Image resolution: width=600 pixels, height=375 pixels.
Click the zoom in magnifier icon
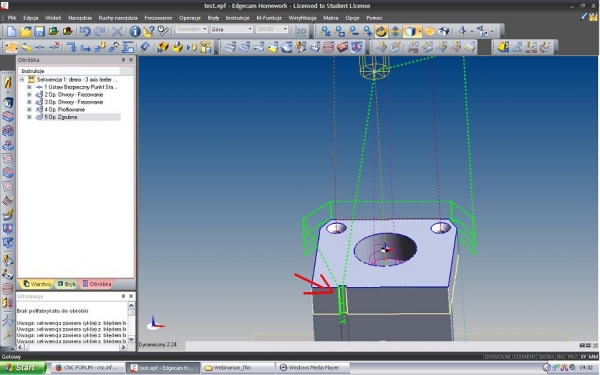367,31
